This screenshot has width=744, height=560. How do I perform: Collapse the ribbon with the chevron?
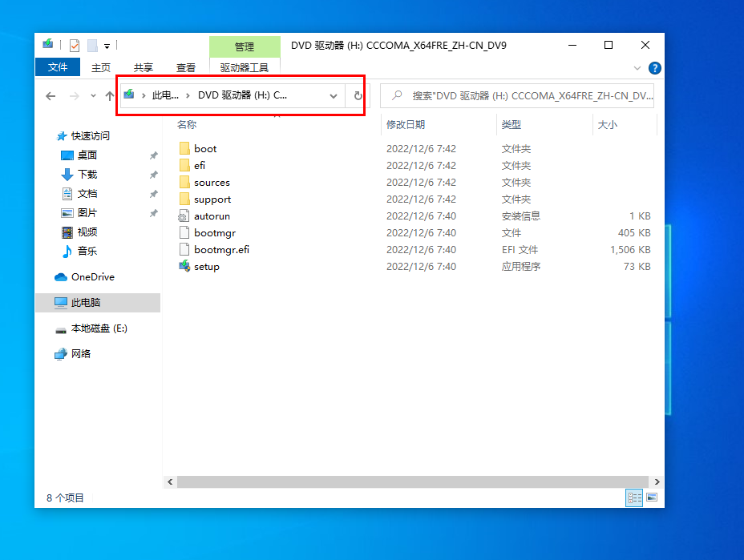pyautogui.click(x=637, y=68)
